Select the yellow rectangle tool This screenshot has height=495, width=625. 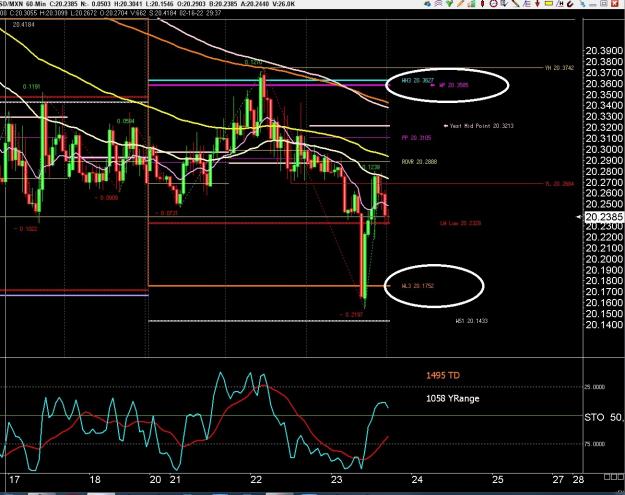549,3
